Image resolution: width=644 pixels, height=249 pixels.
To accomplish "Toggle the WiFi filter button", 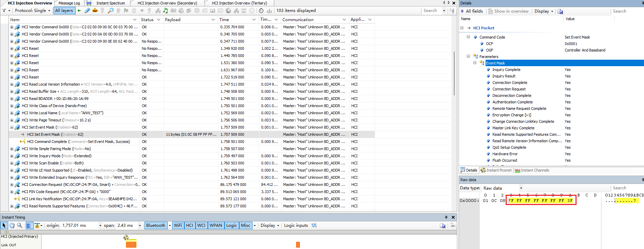I will pyautogui.click(x=178, y=225).
